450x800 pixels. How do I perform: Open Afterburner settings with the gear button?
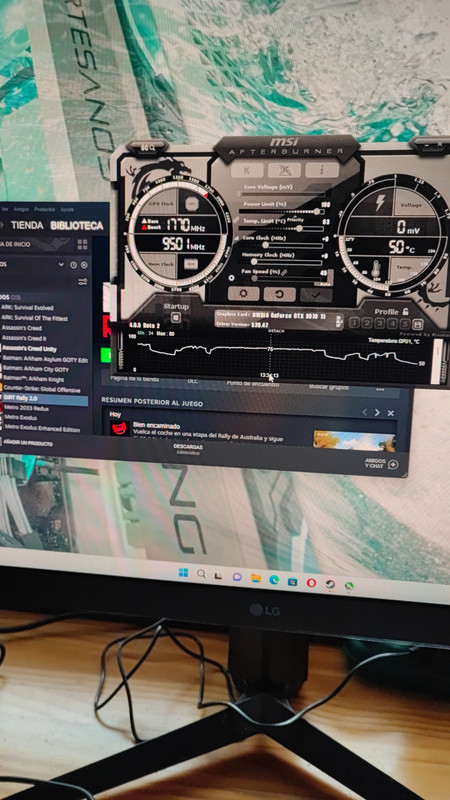[243, 293]
